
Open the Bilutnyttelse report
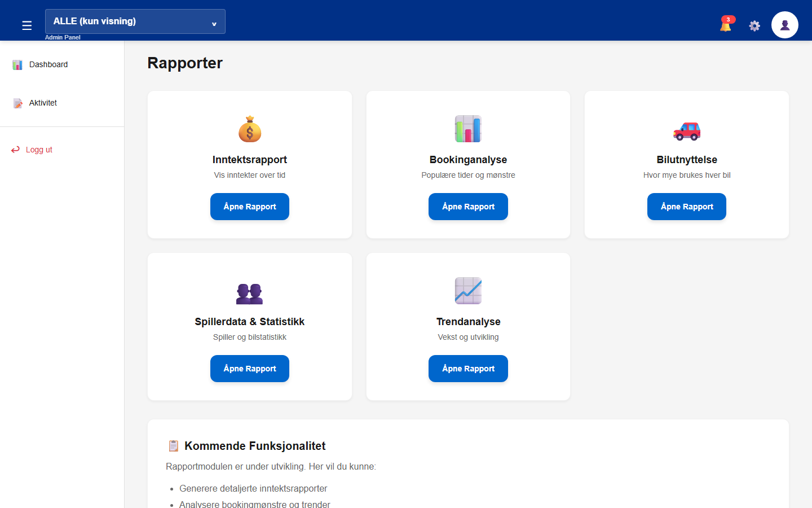click(687, 207)
